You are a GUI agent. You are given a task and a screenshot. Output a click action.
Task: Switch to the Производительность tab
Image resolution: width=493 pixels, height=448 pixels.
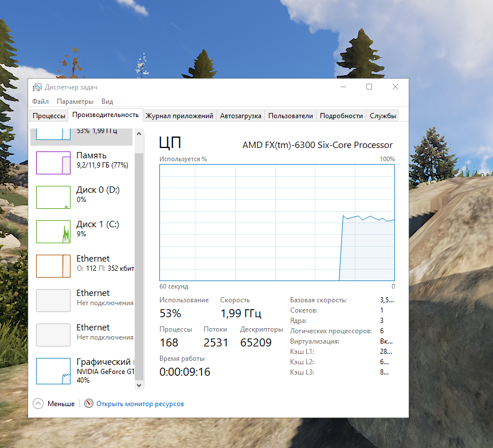[x=105, y=115]
